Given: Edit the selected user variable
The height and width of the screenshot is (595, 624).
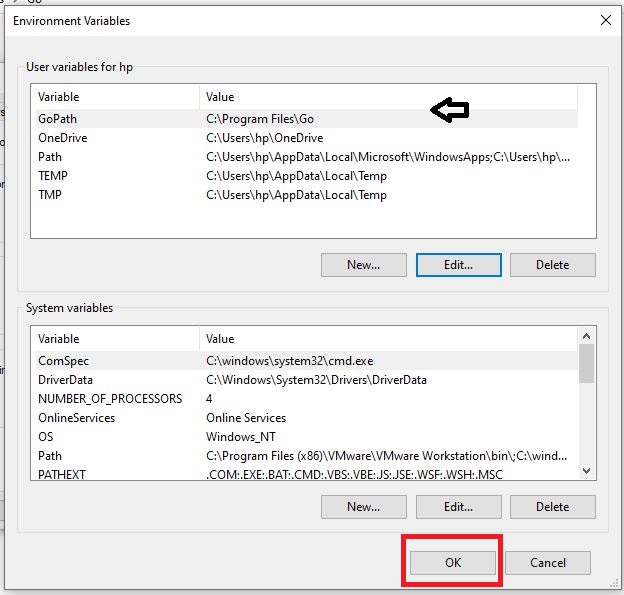Looking at the screenshot, I should coord(458,265).
